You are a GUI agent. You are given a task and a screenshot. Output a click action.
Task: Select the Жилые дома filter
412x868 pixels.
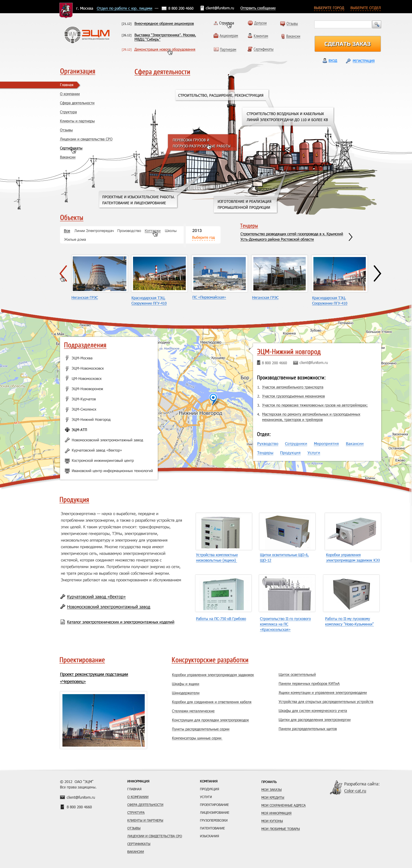pyautogui.click(x=74, y=240)
